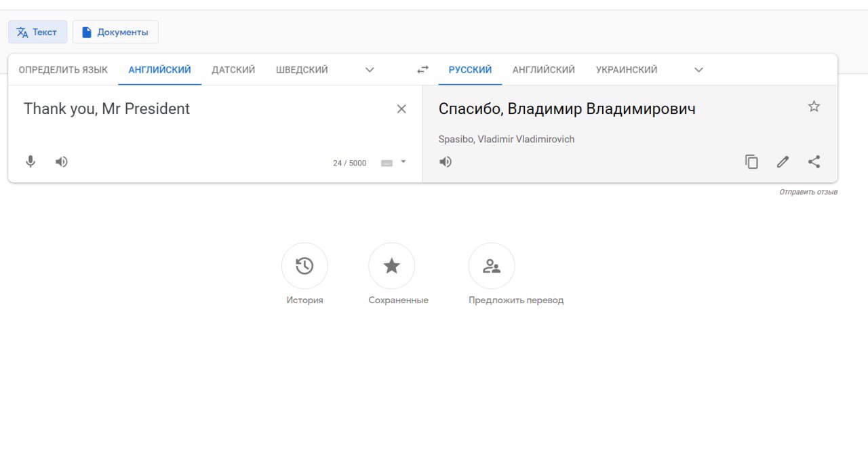Open input tools dropdown arrow
868x468 pixels.
coord(403,161)
